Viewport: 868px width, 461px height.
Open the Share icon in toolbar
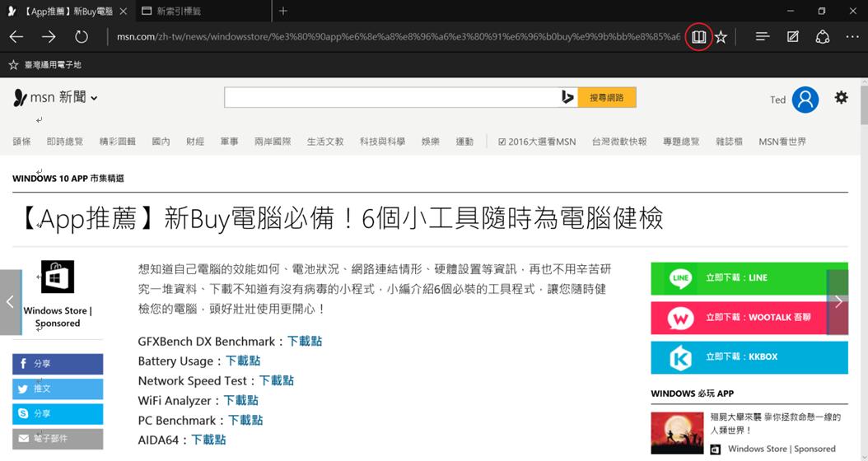823,37
